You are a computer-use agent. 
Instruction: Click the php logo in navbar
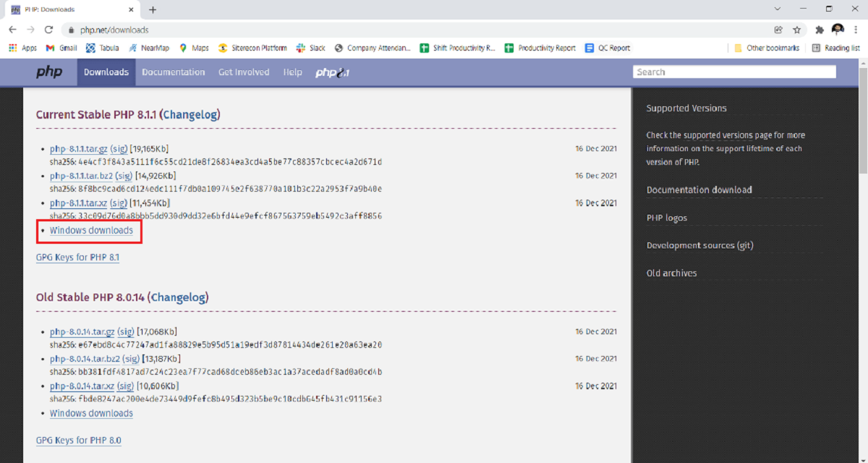49,72
